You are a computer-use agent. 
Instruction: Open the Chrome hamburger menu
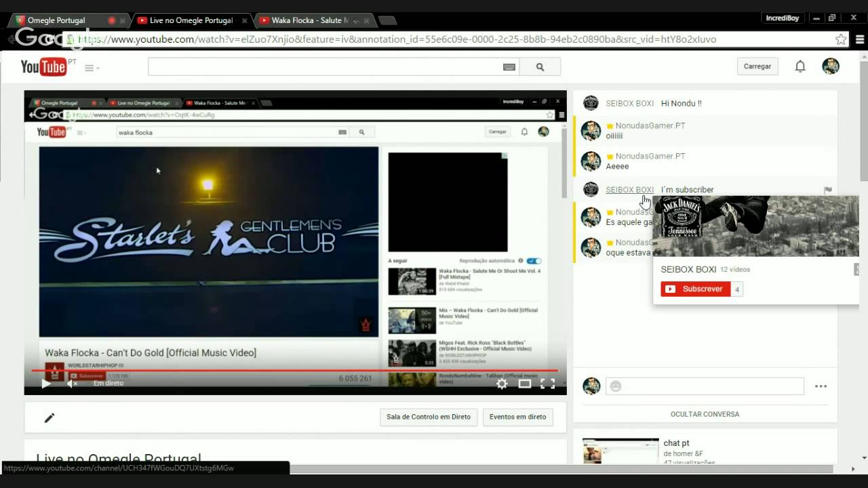[860, 39]
